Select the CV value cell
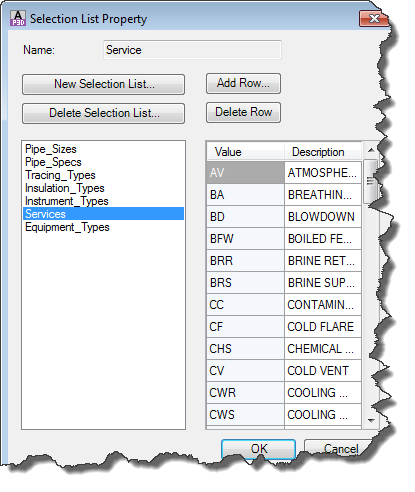The height and width of the screenshot is (492, 415). [x=245, y=371]
